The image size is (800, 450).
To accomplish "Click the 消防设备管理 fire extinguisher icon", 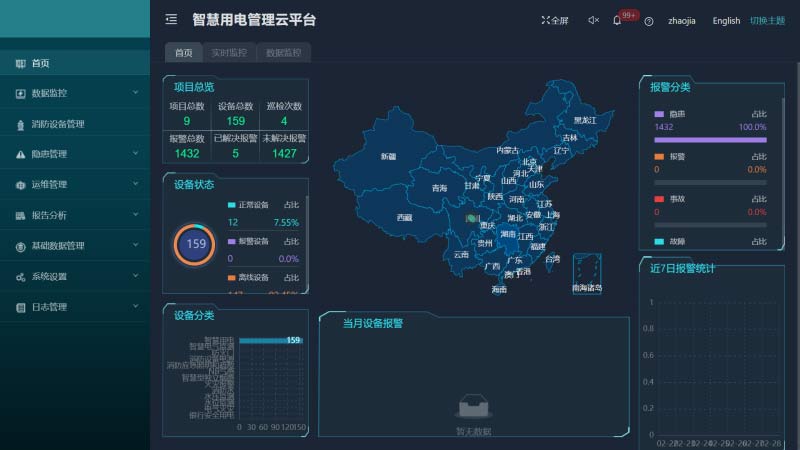I will (21, 125).
